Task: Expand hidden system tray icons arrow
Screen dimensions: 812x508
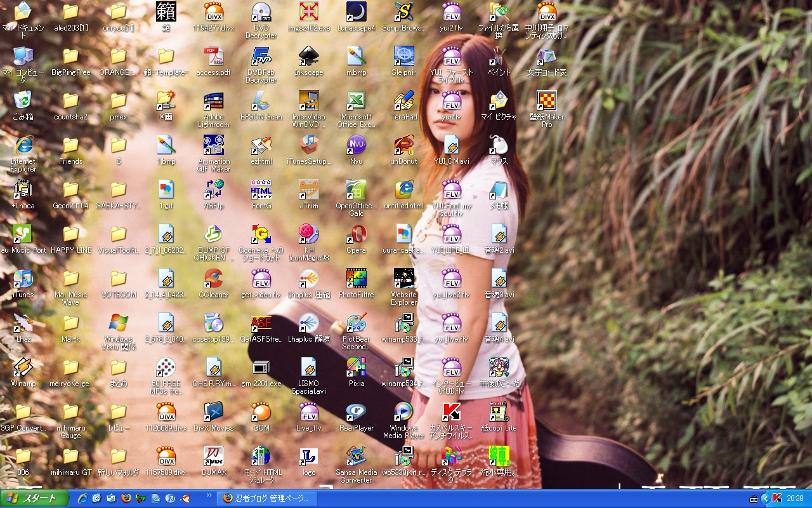Action: coord(765,498)
